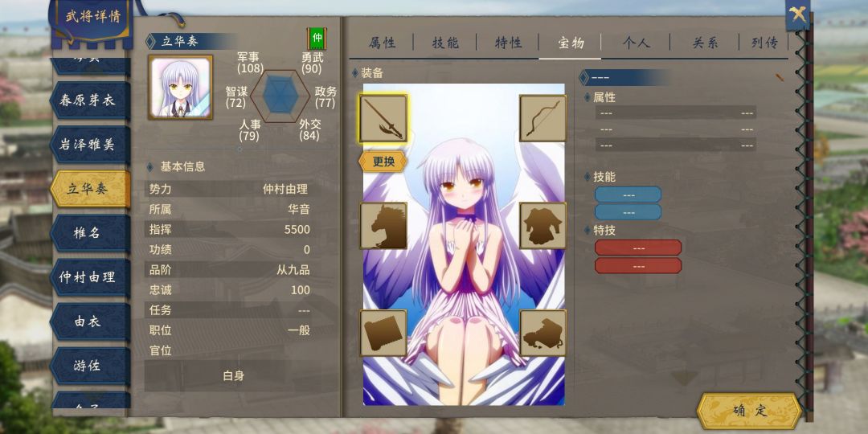This screenshot has height=434, width=868.
Task: Click the 勇武 (90) stat label
Action: tap(312, 63)
